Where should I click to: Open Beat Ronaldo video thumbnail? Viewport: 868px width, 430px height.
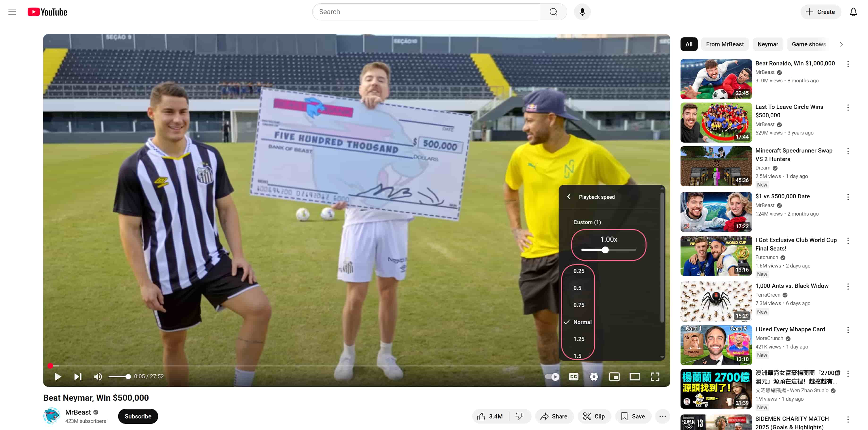716,79
